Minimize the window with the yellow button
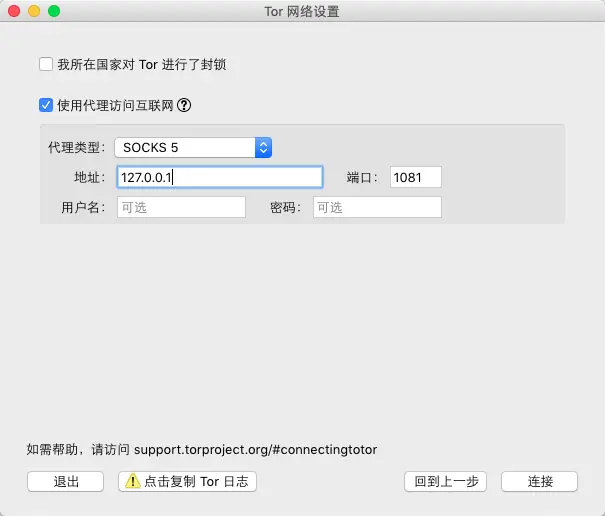Screen dimensions: 605x516 [x=34, y=11]
